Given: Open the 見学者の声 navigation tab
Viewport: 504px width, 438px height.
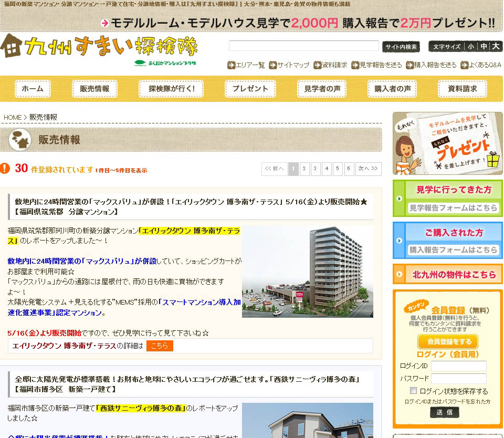Looking at the screenshot, I should [x=322, y=89].
